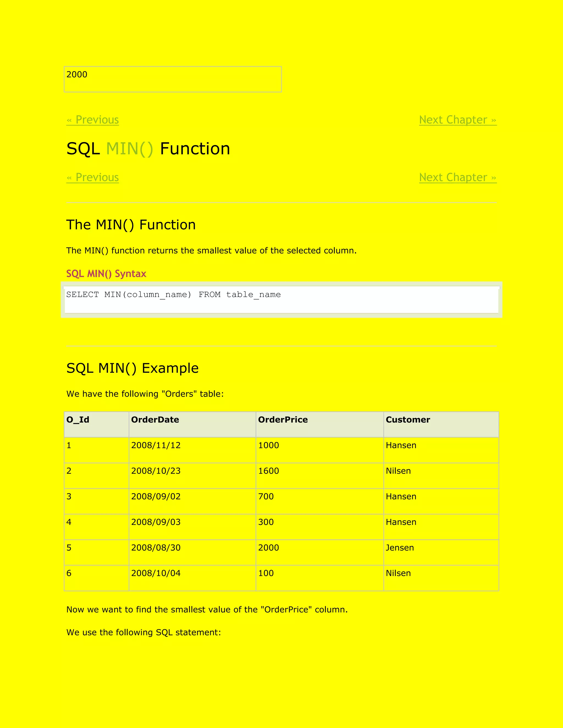
Task: Click the Customer column header
Action: click(x=441, y=424)
